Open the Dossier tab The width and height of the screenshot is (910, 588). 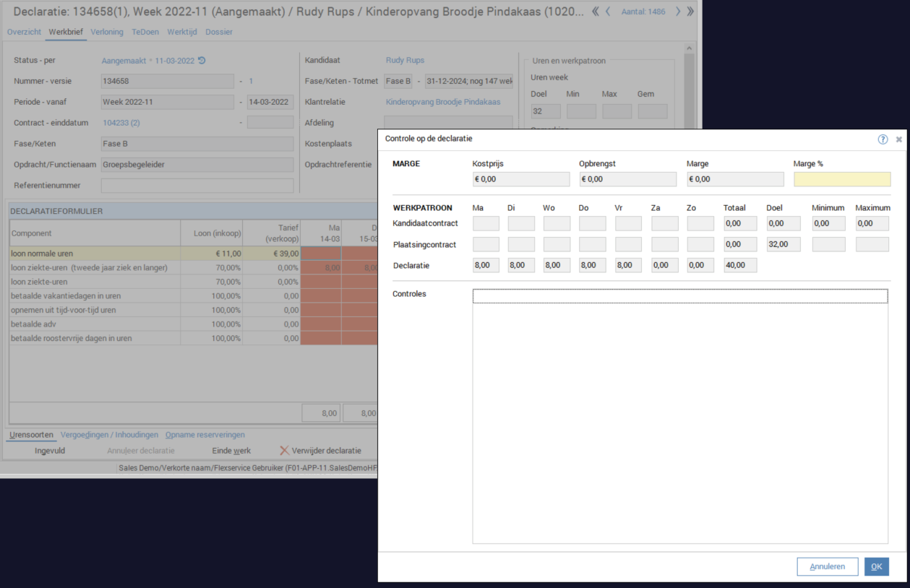point(219,32)
